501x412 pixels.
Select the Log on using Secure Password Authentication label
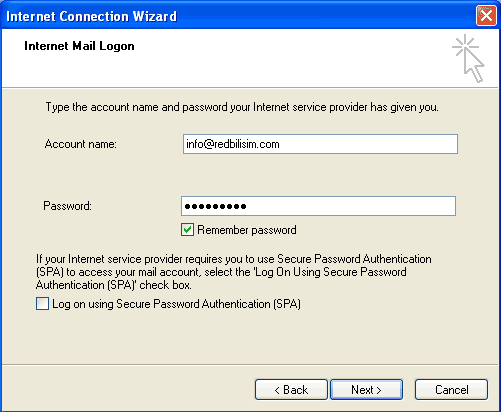pyautogui.click(x=176, y=304)
